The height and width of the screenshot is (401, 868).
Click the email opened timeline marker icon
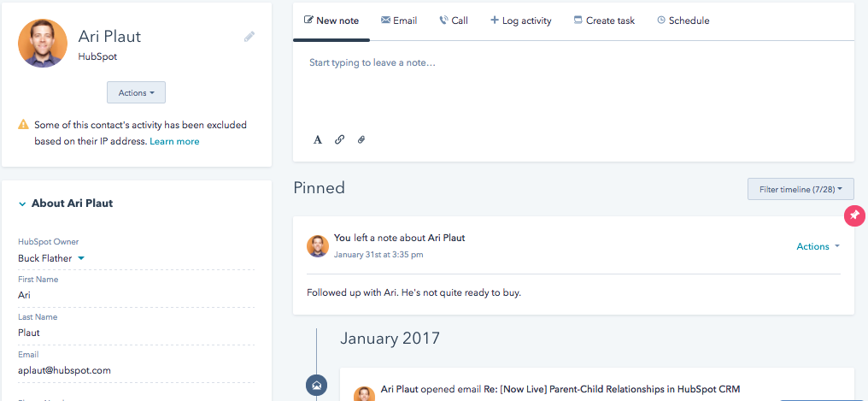click(x=317, y=385)
